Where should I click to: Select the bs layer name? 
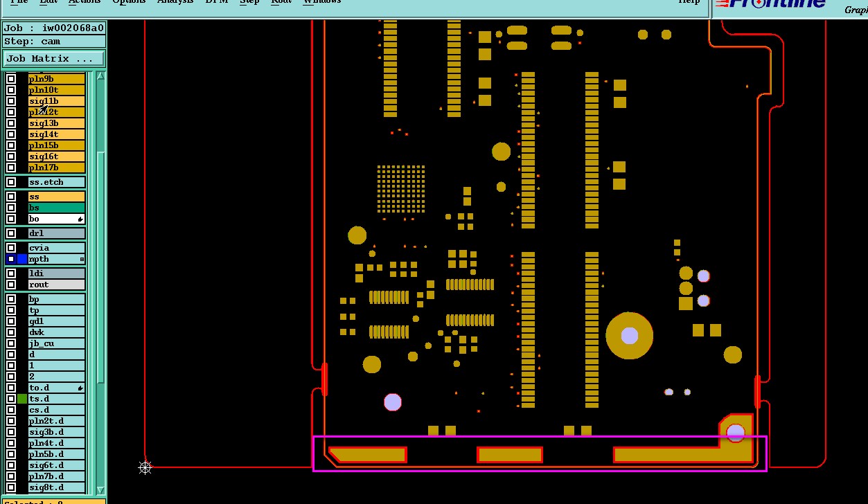coord(56,208)
